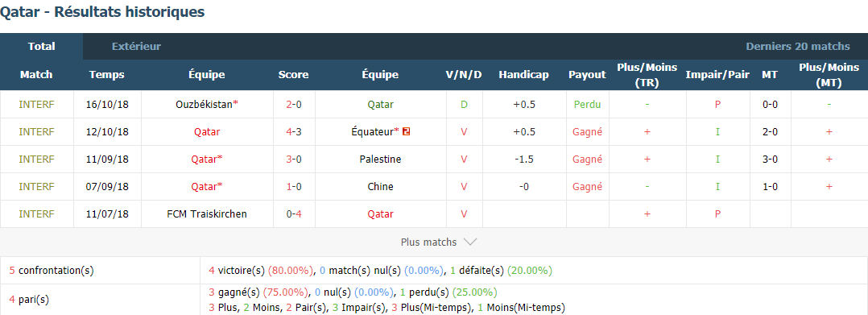Click the red card icon next to Équateur
The height and width of the screenshot is (315, 868).
tap(406, 132)
